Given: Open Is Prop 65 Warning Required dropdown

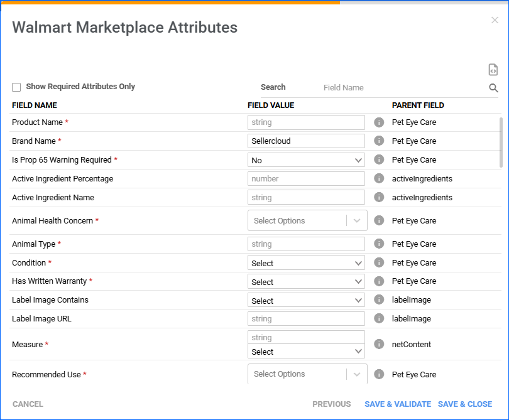Looking at the screenshot, I should (x=306, y=160).
